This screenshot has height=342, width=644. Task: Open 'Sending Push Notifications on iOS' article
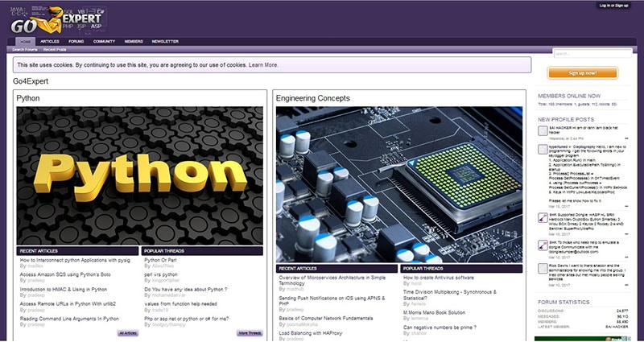point(332,301)
